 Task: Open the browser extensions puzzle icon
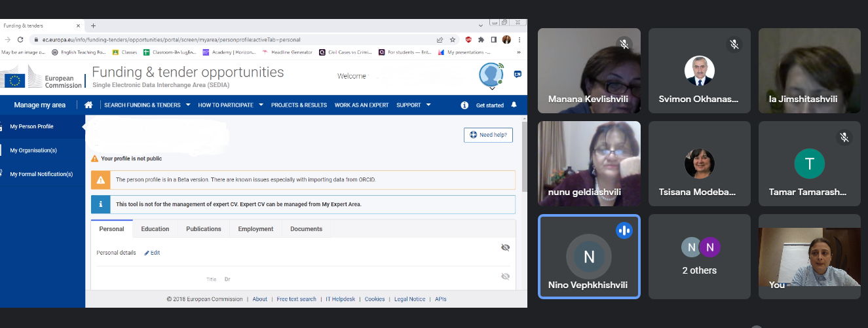pos(480,39)
